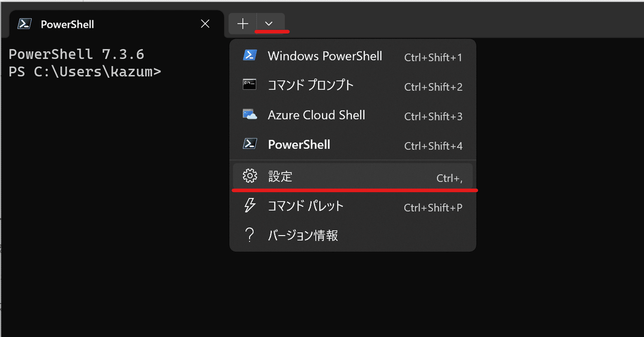Open the bold PowerShell menu entry

pos(353,144)
